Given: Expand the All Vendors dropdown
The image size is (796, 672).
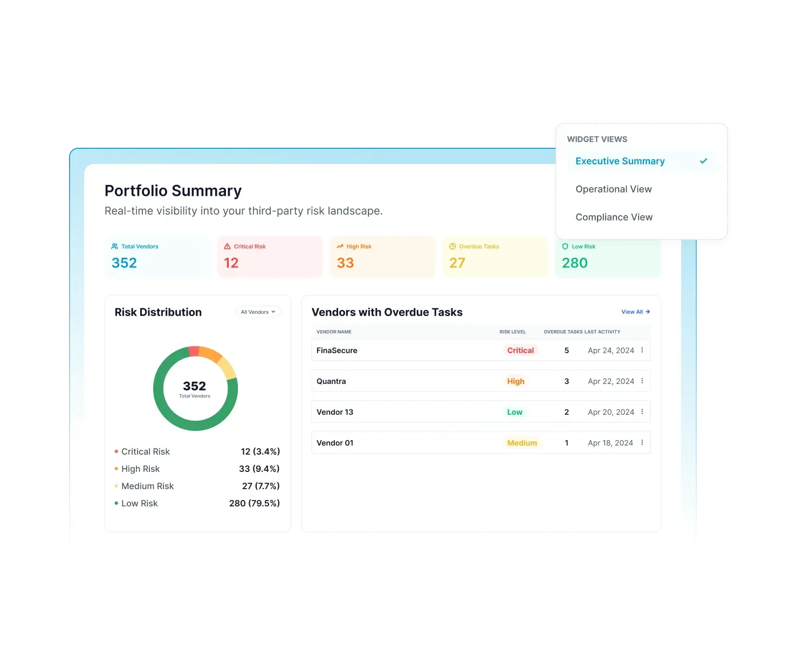Looking at the screenshot, I should (258, 312).
